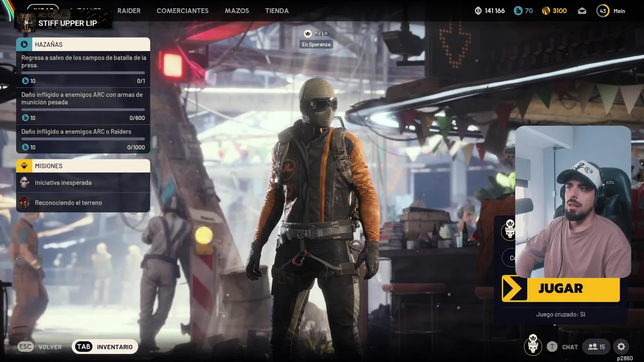Select the streamer webcam overlay
Viewport: 644px width, 362px height.
tap(573, 202)
